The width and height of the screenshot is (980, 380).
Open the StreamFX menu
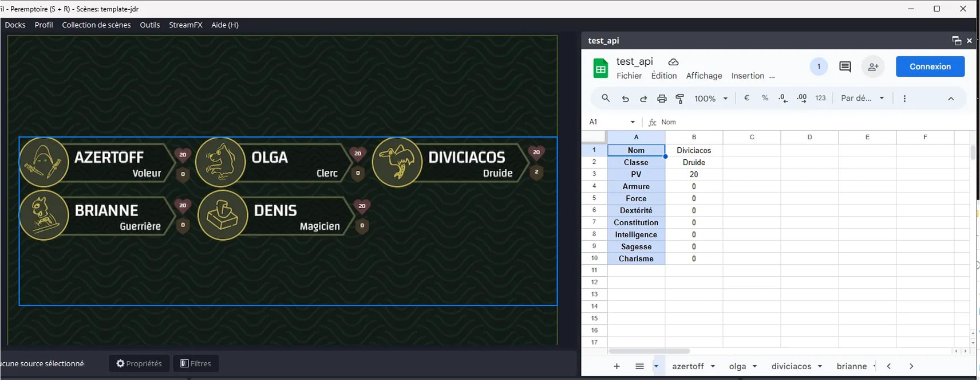185,25
